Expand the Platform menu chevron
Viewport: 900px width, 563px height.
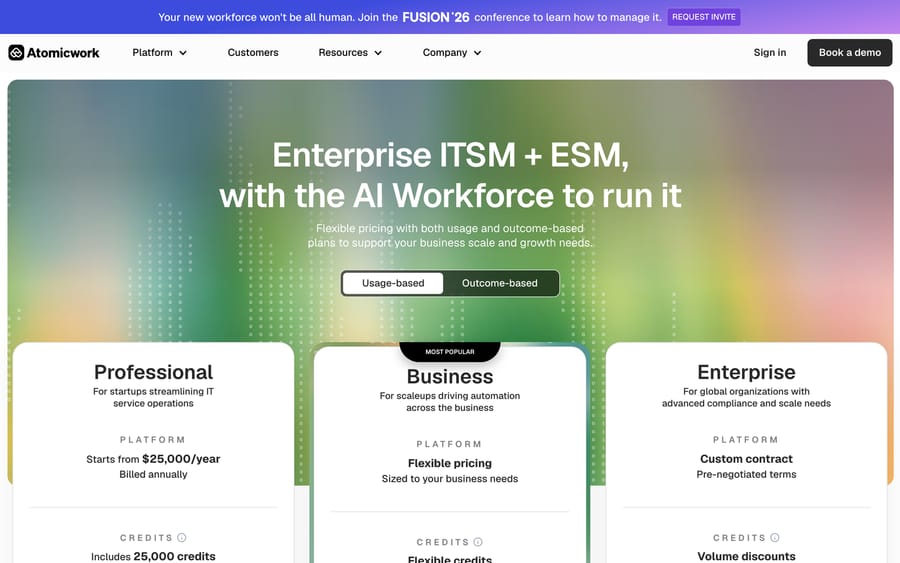click(183, 53)
